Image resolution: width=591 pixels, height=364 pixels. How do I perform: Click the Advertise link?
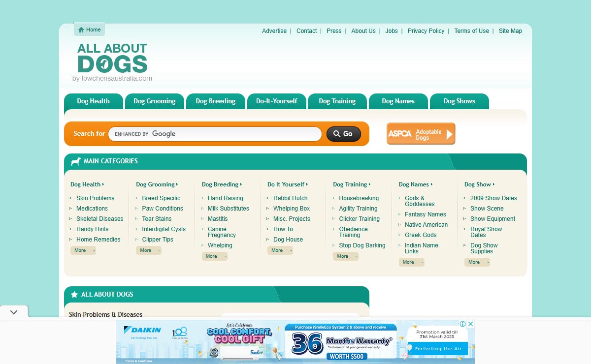tap(274, 31)
